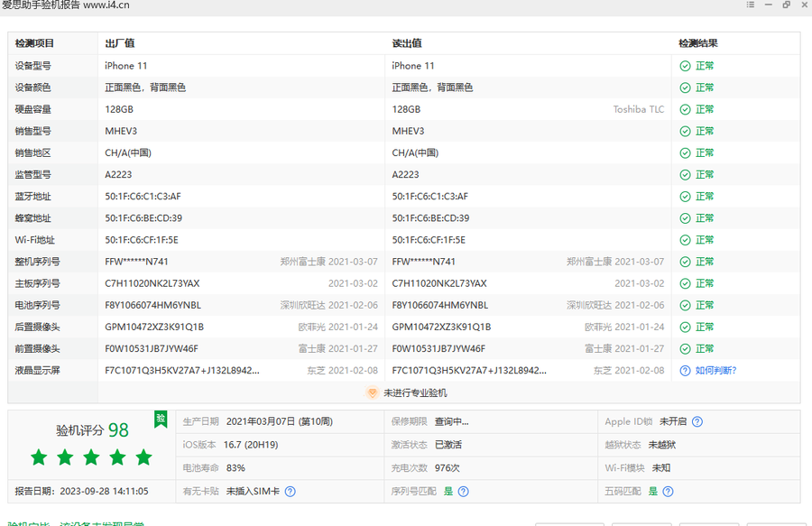Select read-out mainboard serial C7H11020NK2L73YAX
The height and width of the screenshot is (526, 812).
click(439, 283)
